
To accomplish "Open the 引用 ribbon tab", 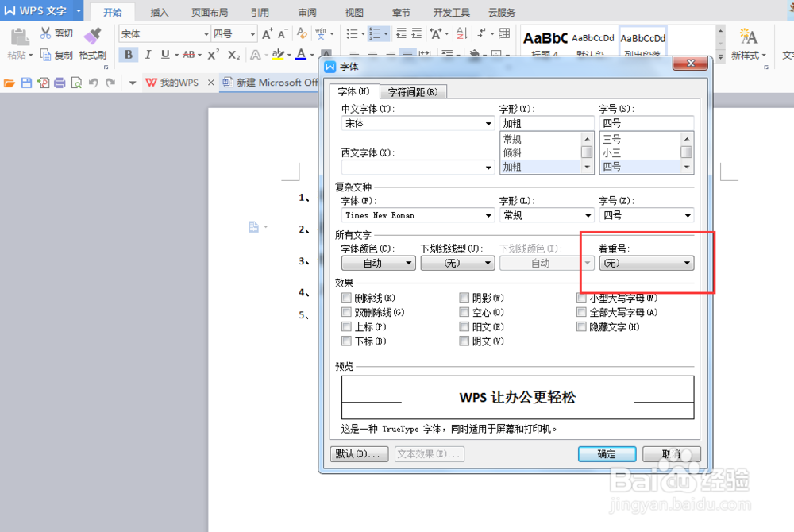I will click(260, 12).
